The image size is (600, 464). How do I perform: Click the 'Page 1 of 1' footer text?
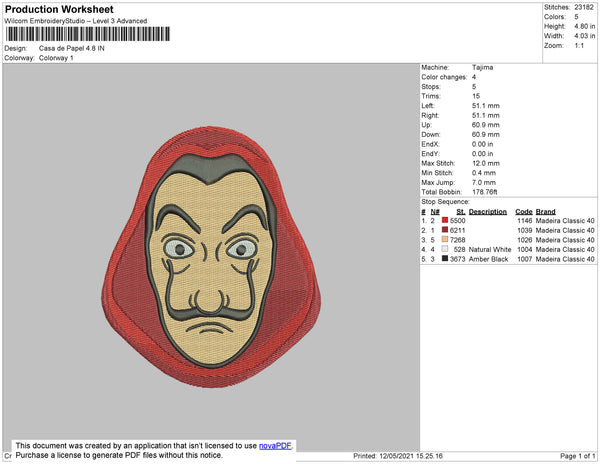click(x=577, y=456)
